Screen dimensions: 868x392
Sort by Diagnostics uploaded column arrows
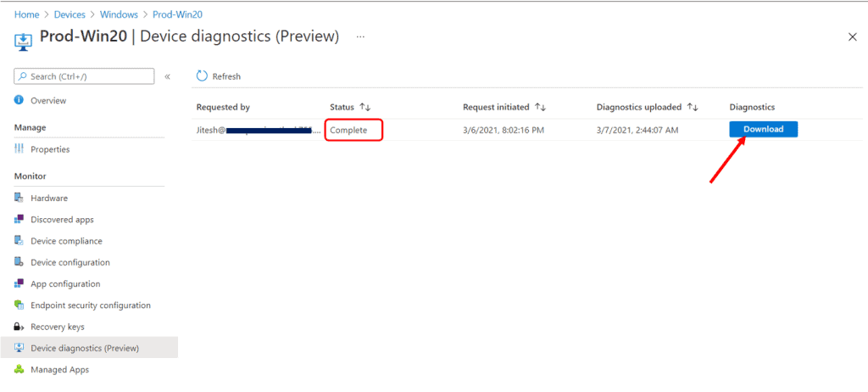[693, 107]
